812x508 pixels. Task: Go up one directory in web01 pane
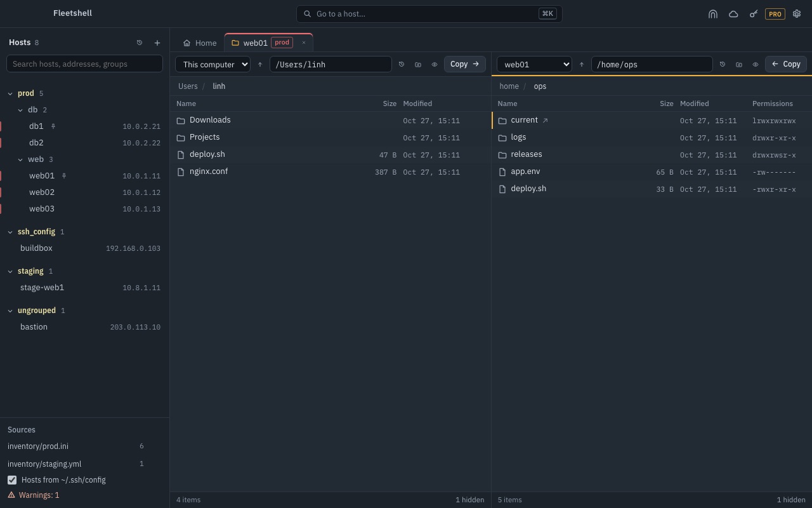click(x=582, y=64)
